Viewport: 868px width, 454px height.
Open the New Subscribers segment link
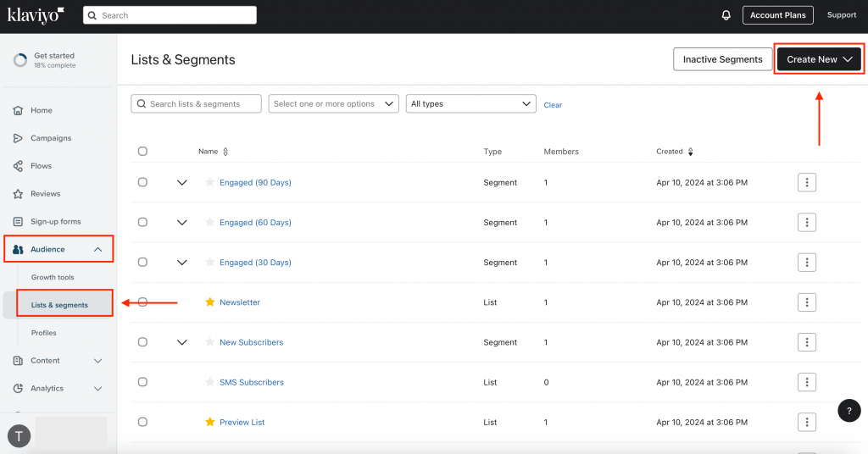[251, 342]
